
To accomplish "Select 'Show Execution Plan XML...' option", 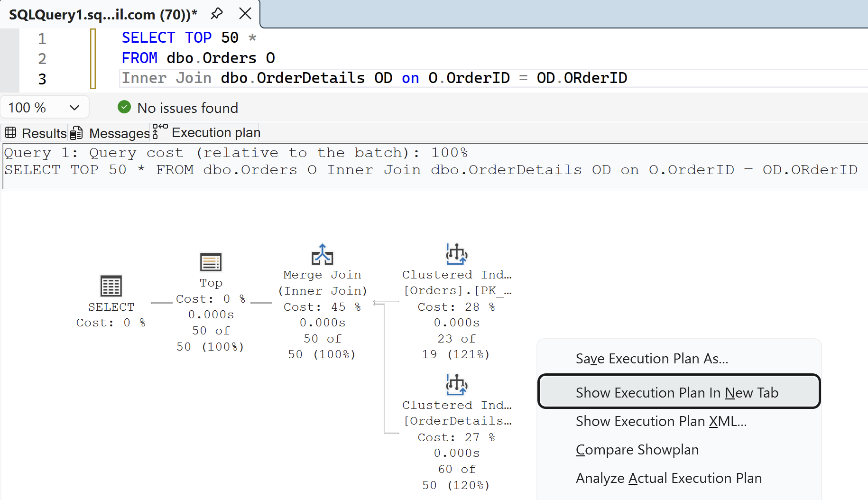I will [x=661, y=421].
